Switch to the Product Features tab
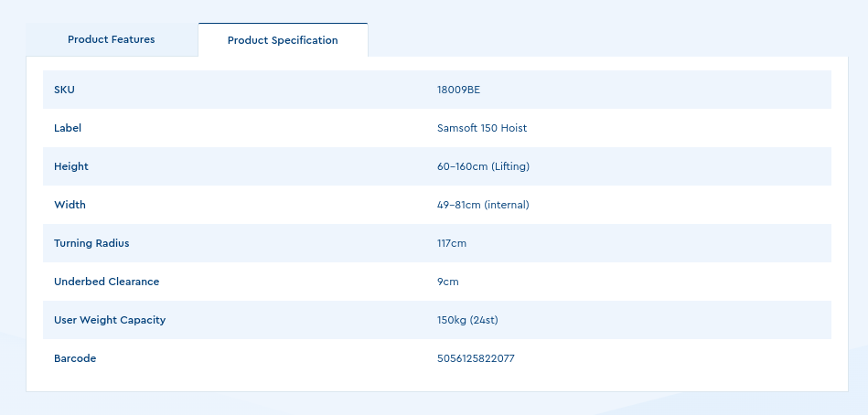The image size is (868, 415). [x=112, y=39]
